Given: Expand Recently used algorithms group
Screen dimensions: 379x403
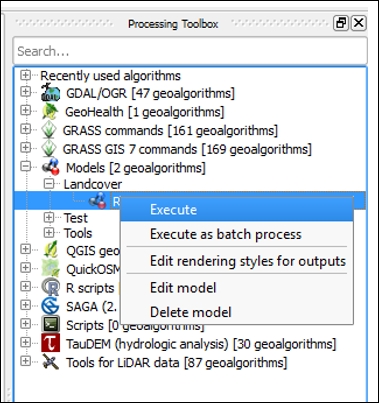Looking at the screenshot, I should 25,75.
